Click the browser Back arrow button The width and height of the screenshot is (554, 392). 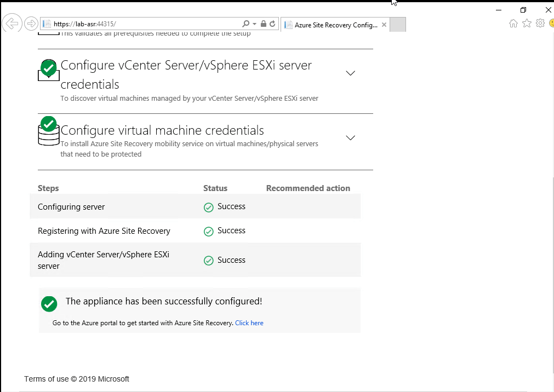[x=12, y=24]
